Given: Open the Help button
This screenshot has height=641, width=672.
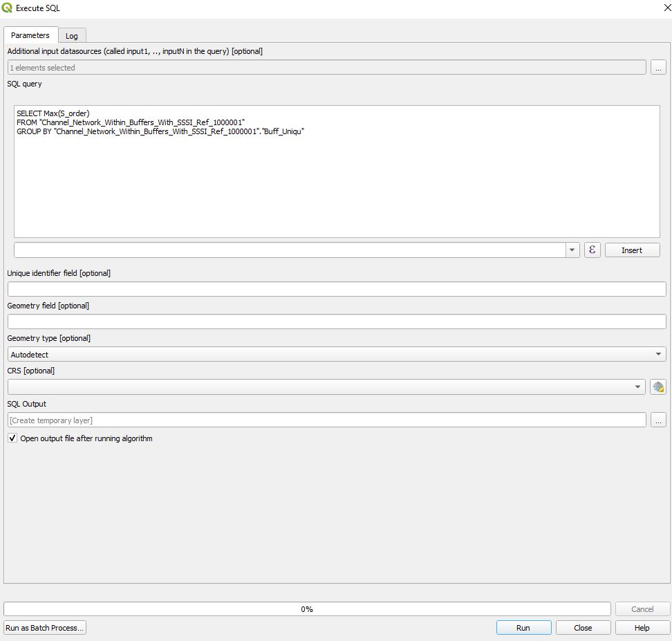Looking at the screenshot, I should click(642, 628).
